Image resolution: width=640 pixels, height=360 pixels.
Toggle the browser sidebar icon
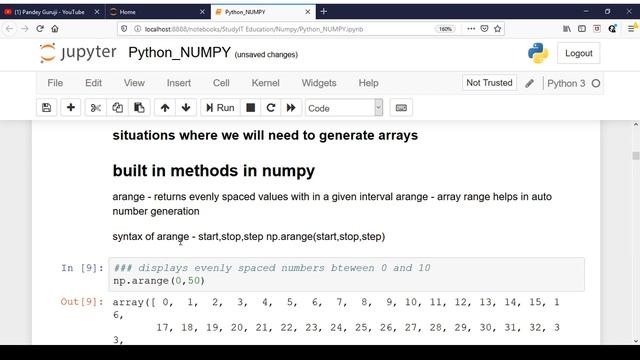tap(582, 29)
